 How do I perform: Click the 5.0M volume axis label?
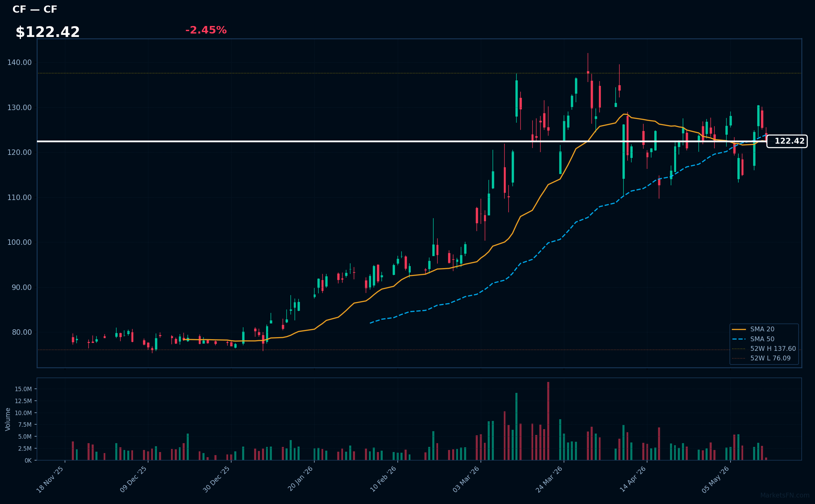tap(25, 437)
